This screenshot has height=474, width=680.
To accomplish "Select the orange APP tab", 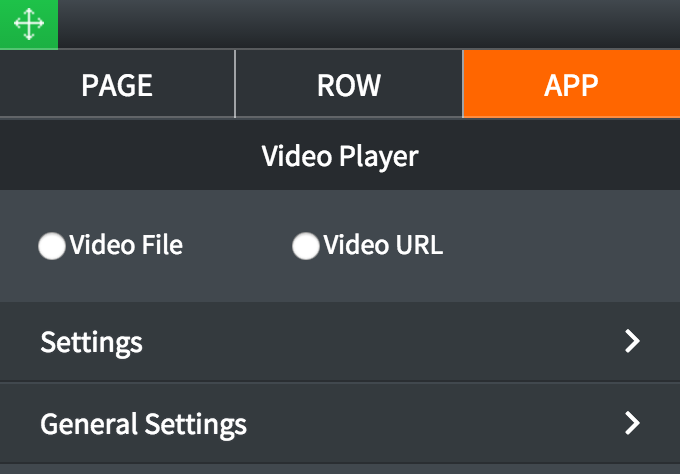I will [x=572, y=84].
